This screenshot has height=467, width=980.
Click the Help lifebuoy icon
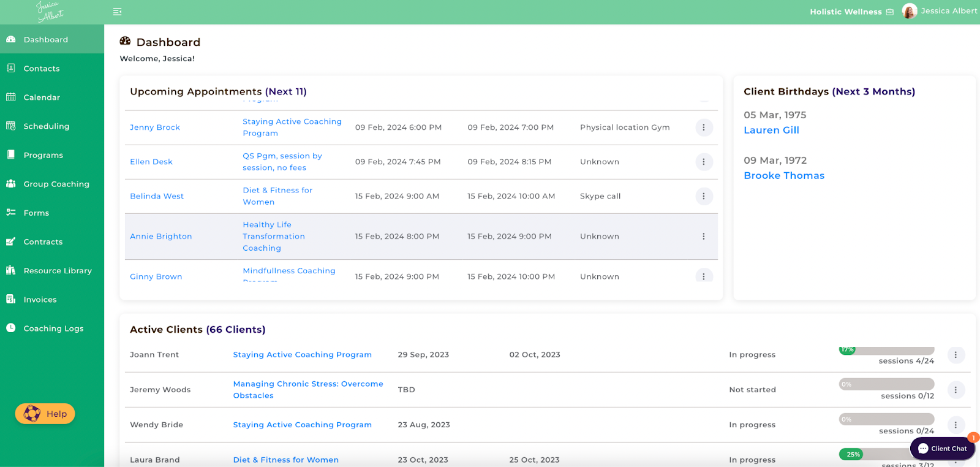[32, 414]
